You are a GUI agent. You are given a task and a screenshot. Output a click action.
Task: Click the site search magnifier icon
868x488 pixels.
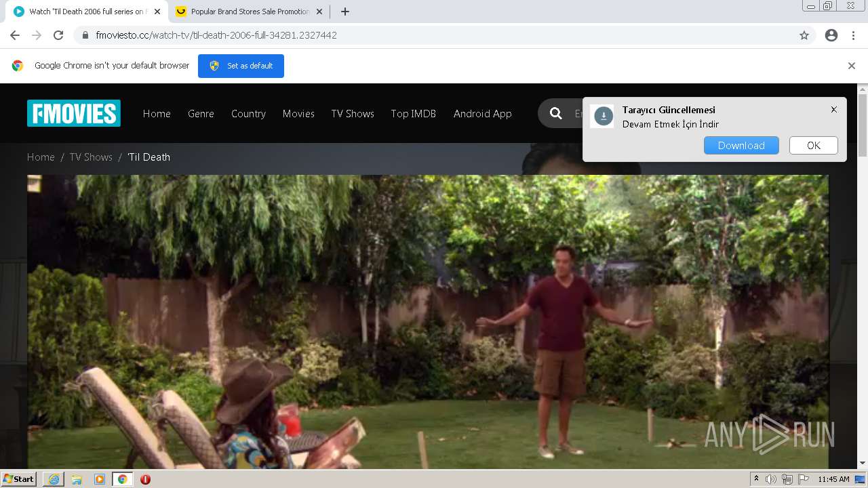pos(556,113)
